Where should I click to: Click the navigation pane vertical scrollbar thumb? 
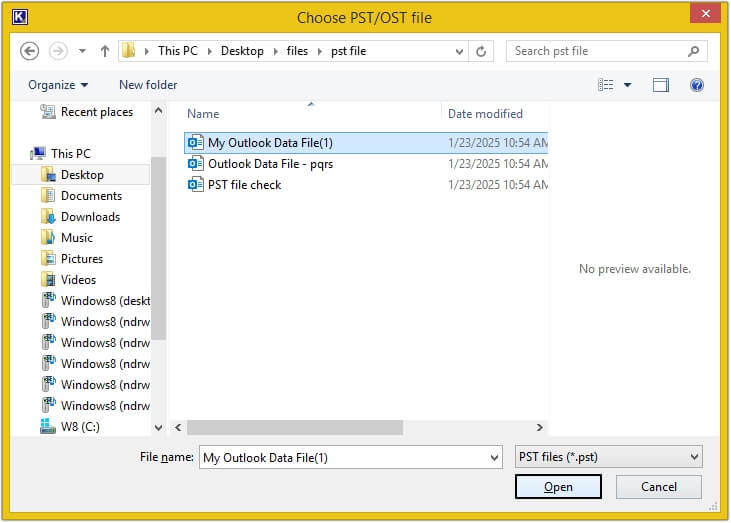(x=159, y=248)
